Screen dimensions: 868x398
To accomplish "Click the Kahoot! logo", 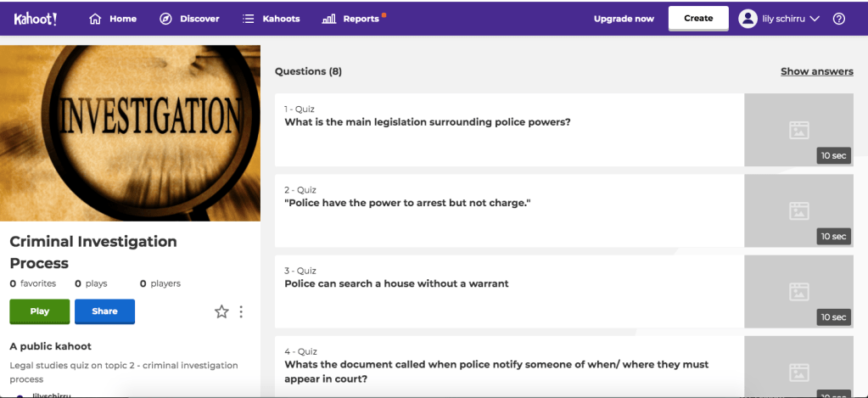I will [x=36, y=18].
